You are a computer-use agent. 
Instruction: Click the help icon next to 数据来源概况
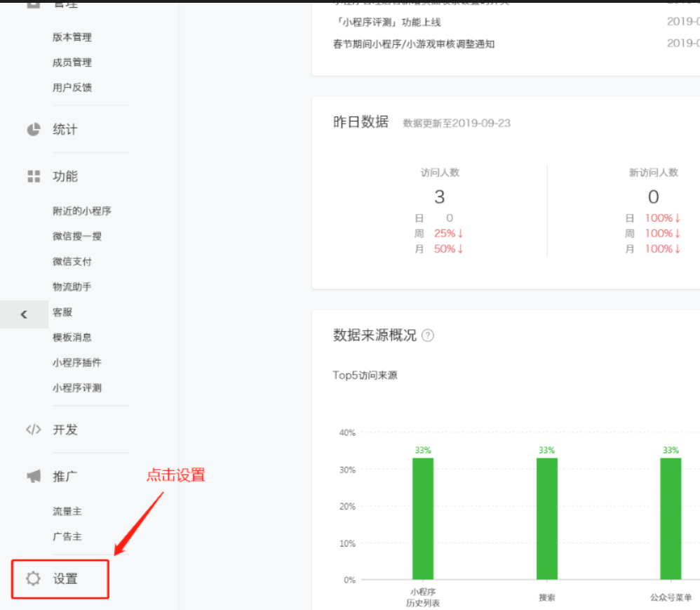(428, 336)
